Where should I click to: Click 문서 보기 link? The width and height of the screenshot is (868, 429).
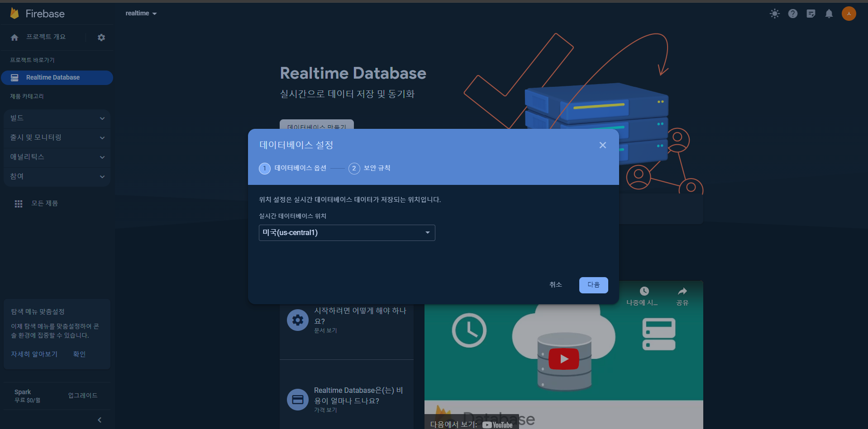(x=325, y=330)
